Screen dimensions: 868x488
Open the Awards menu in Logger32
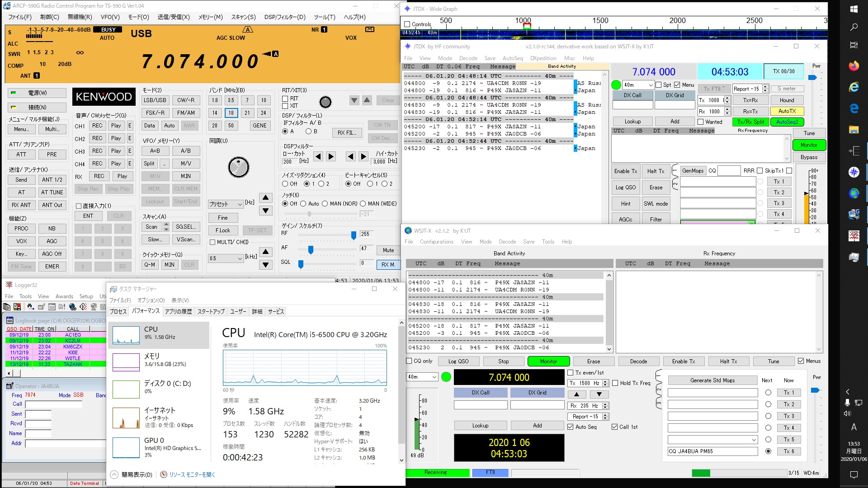point(64,296)
